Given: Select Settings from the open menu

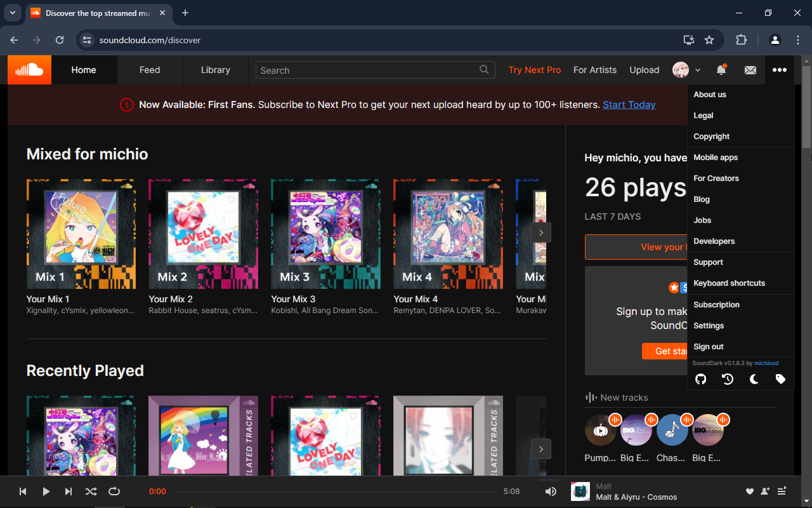Looking at the screenshot, I should point(709,325).
